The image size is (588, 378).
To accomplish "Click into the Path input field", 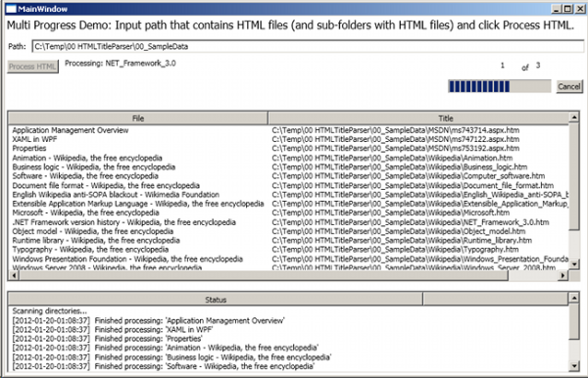I will pos(308,46).
